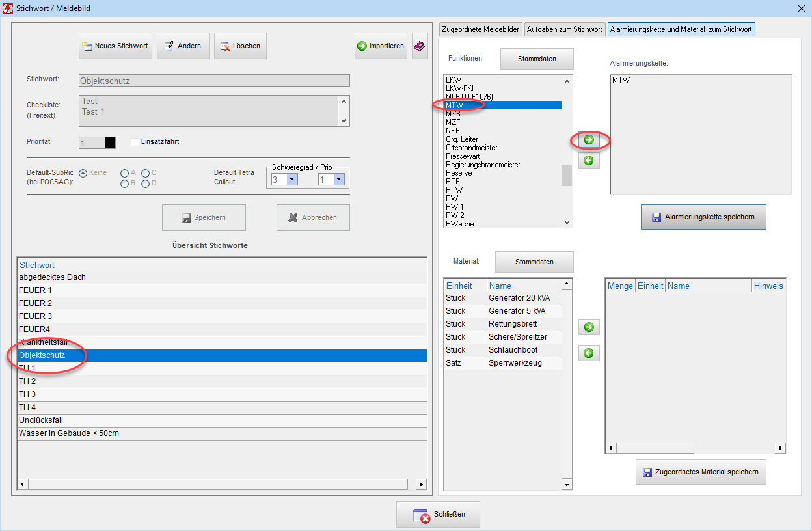This screenshot has width=812, height=531.
Task: Open the Prio dropdown showing 1
Action: coord(338,180)
